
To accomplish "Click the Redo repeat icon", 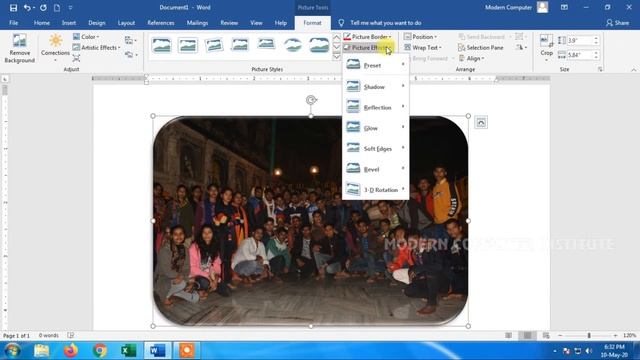I will pyautogui.click(x=43, y=7).
